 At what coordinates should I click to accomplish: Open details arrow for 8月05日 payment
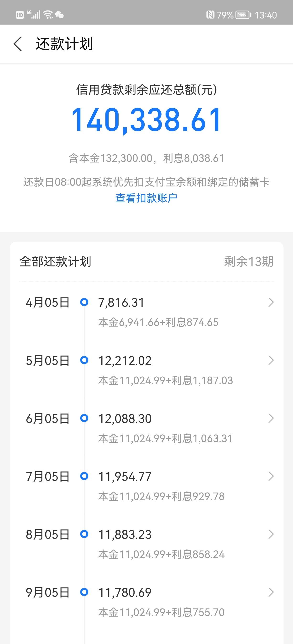coord(271,534)
